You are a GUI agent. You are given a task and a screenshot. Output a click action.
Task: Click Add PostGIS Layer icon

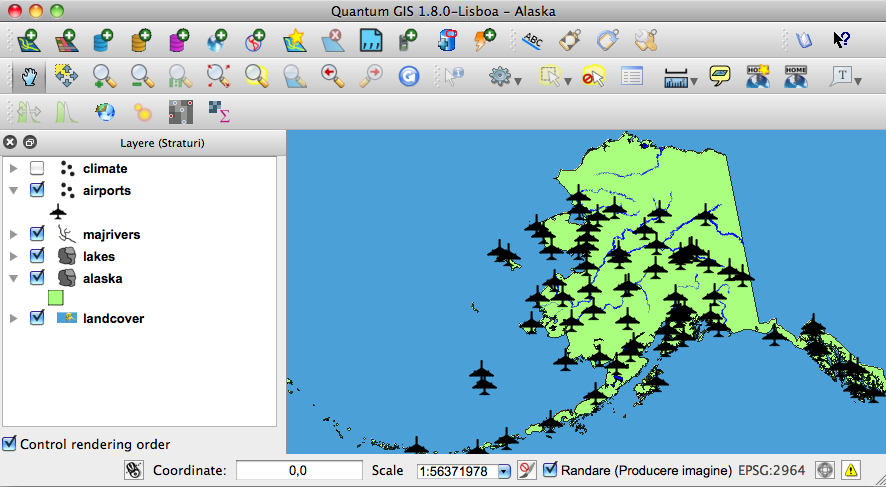(x=103, y=41)
